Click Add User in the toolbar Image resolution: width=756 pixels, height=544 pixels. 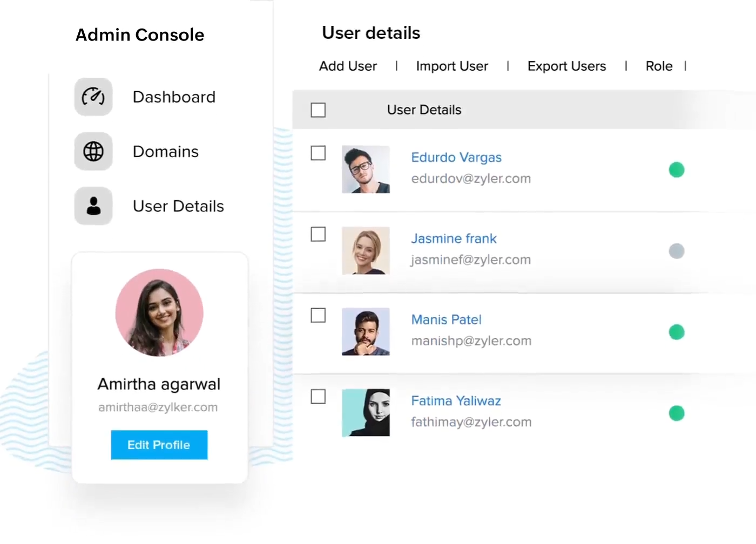tap(348, 66)
